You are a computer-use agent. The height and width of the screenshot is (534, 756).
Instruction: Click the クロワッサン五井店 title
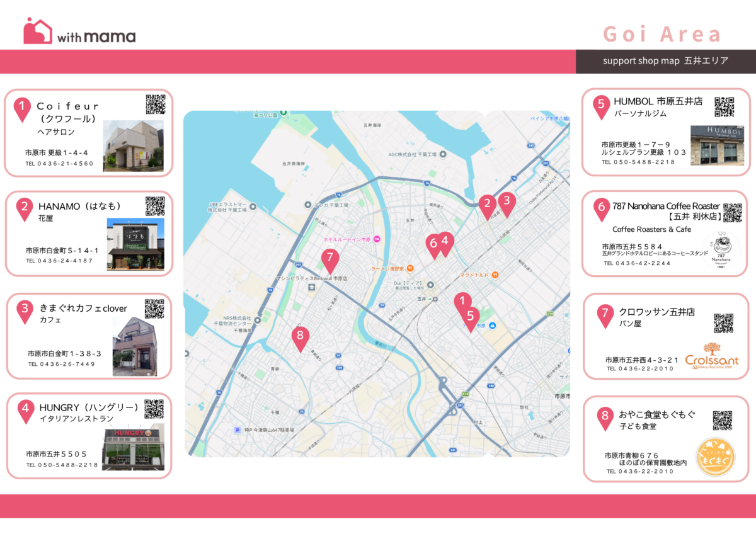click(x=657, y=312)
